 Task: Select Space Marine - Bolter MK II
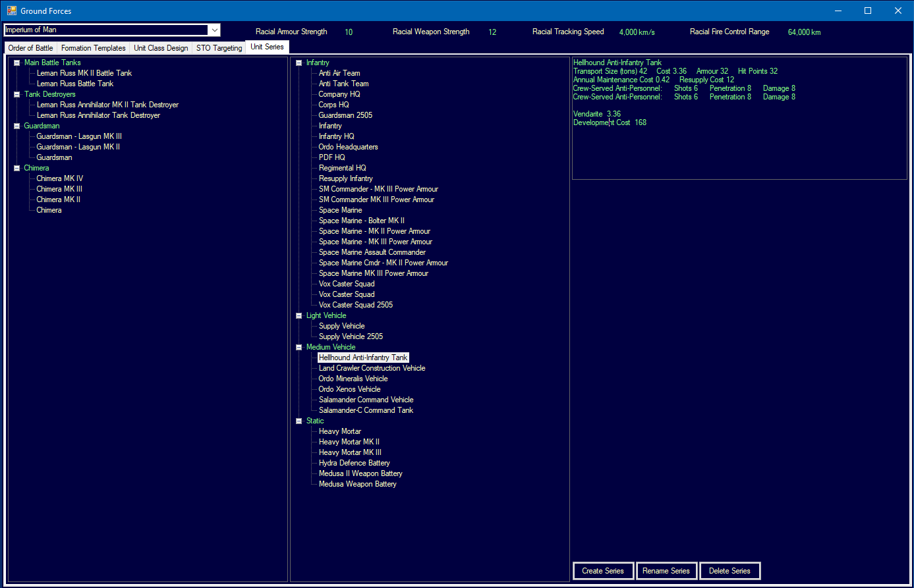tap(362, 221)
